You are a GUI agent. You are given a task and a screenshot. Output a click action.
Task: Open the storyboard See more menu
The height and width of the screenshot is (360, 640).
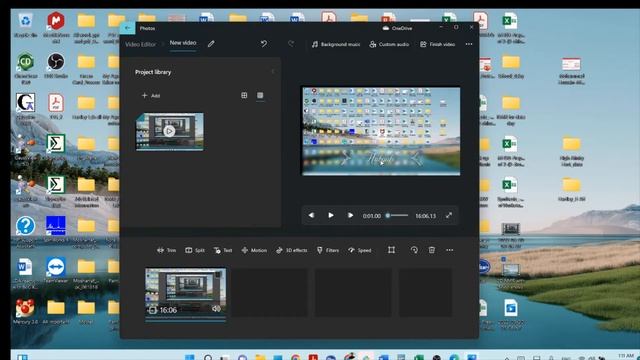pyautogui.click(x=449, y=250)
